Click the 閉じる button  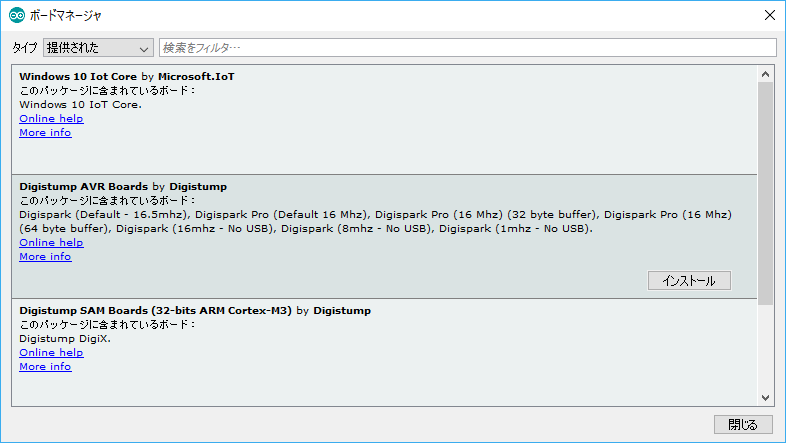pyautogui.click(x=743, y=424)
